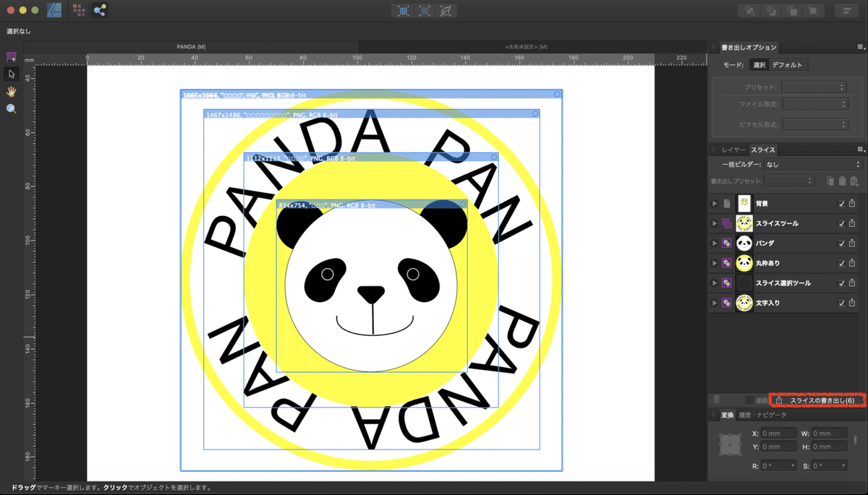Click the paste export preset icon
The width and height of the screenshot is (868, 495).
tap(843, 181)
